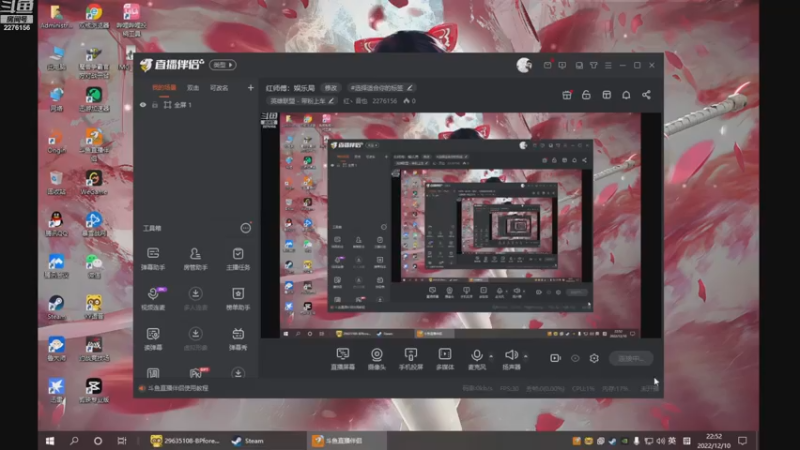Image resolution: width=800 pixels, height=450 pixels.
Task: Open the 房管助手 tool
Action: (195, 258)
